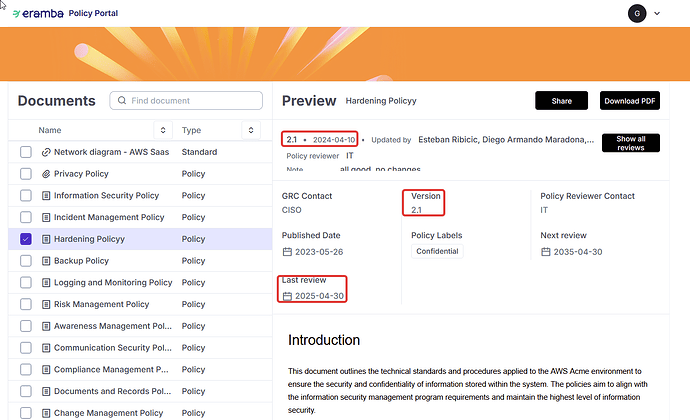Click the Confidential policy label tag
The width and height of the screenshot is (690, 420).
coord(437,251)
